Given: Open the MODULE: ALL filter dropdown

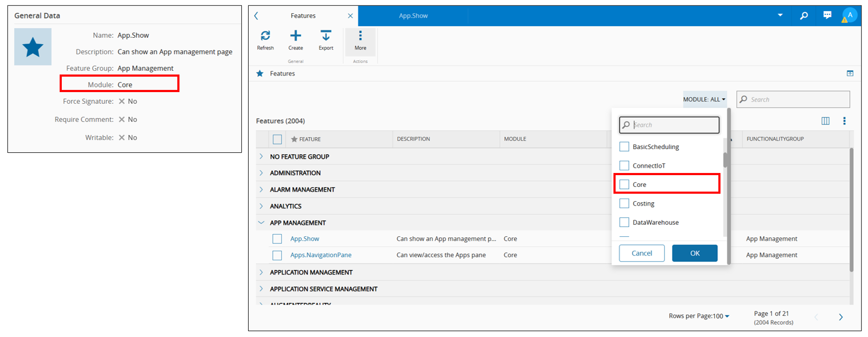Looking at the screenshot, I should [x=704, y=100].
